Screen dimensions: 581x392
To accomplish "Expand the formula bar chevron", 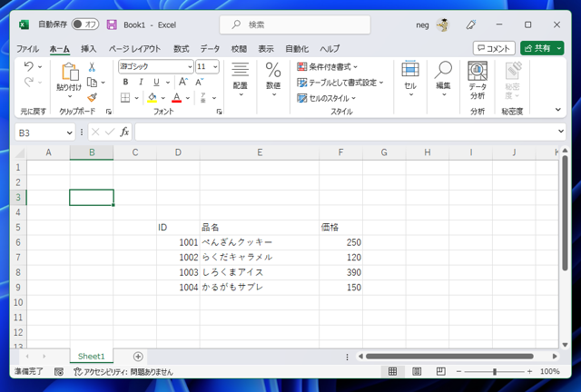I will click(561, 132).
